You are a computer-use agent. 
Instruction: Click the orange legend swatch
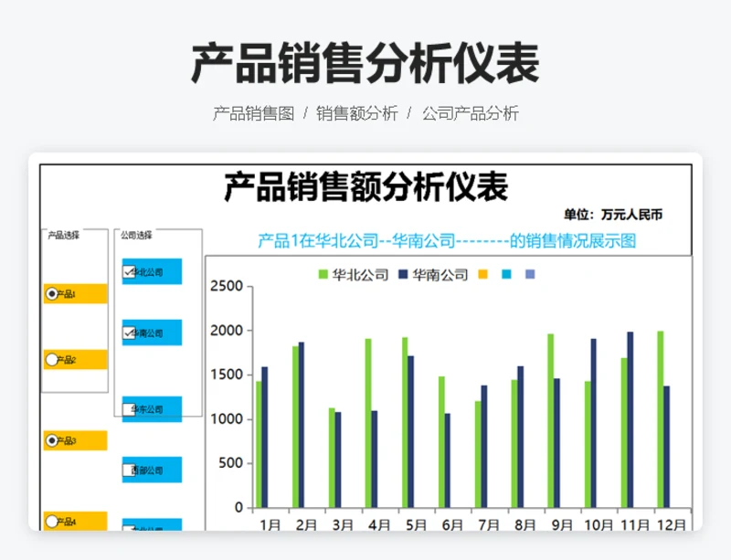coord(483,274)
